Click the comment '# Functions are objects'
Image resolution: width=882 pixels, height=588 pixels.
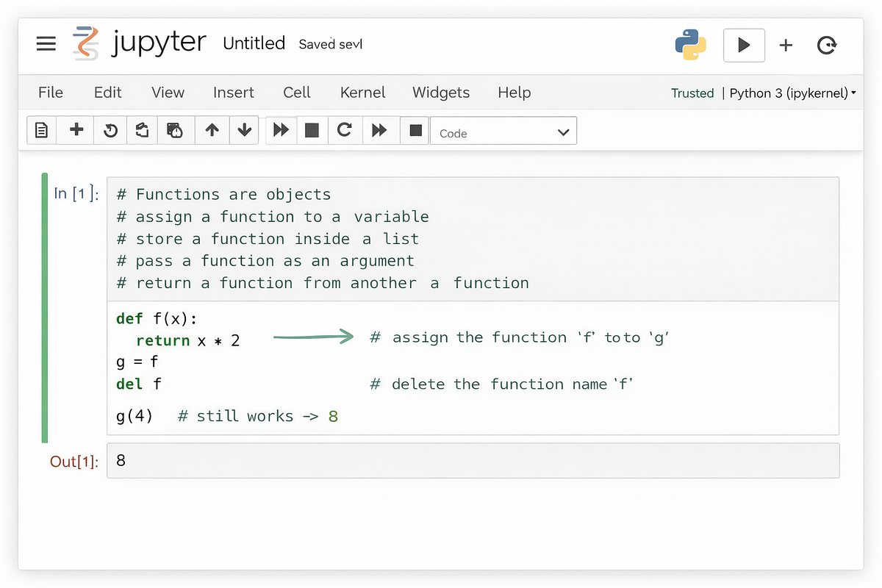click(223, 195)
